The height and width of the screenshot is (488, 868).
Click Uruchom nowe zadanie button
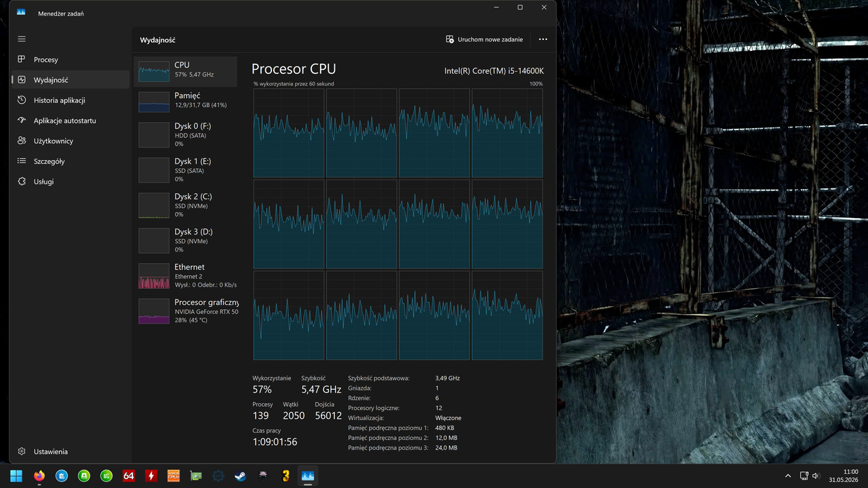484,39
